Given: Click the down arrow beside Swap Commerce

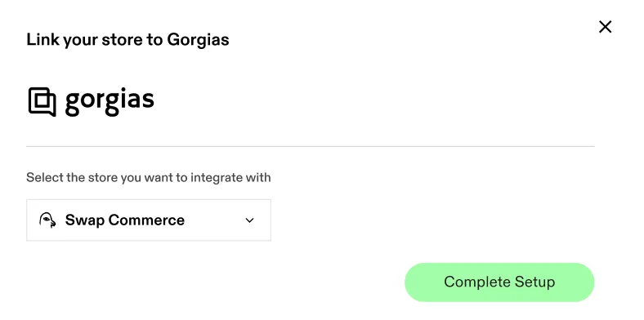Looking at the screenshot, I should [x=249, y=220].
